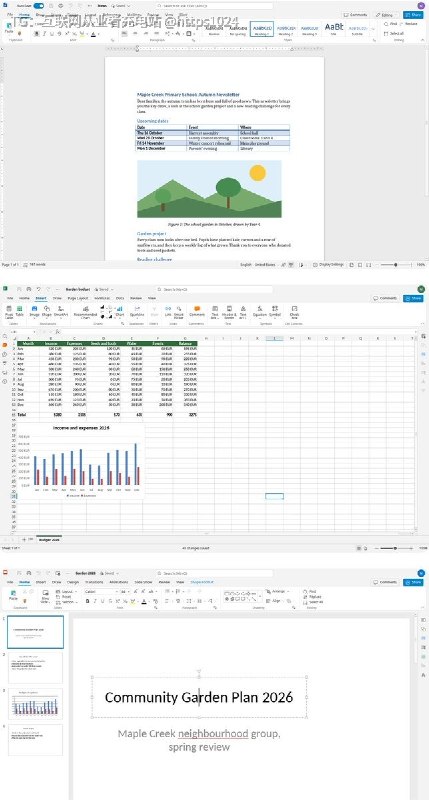Insert an Equation in Excel

coord(260,311)
